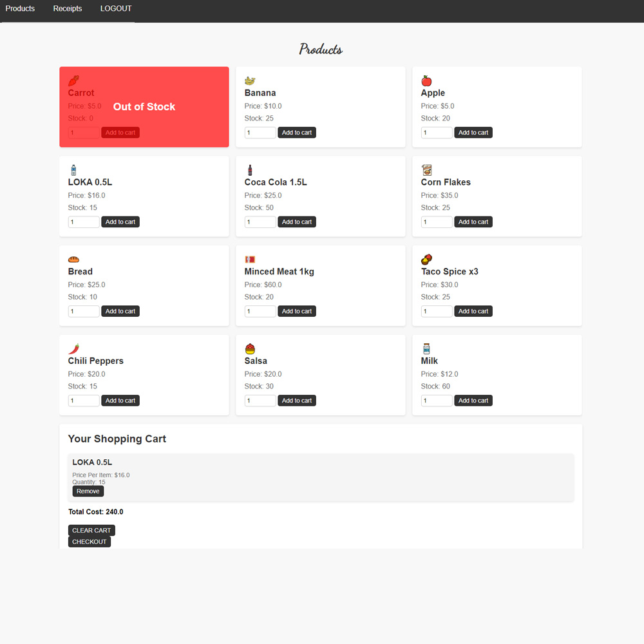This screenshot has width=644, height=644.
Task: Go to the Receipts page
Action: [68, 9]
